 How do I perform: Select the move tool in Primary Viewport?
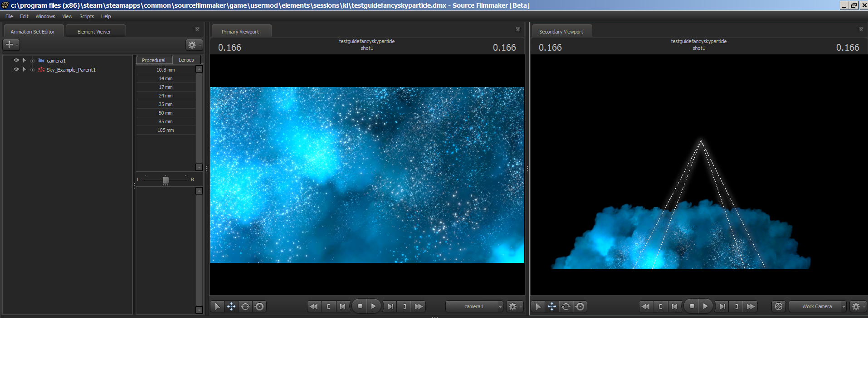pyautogui.click(x=231, y=307)
